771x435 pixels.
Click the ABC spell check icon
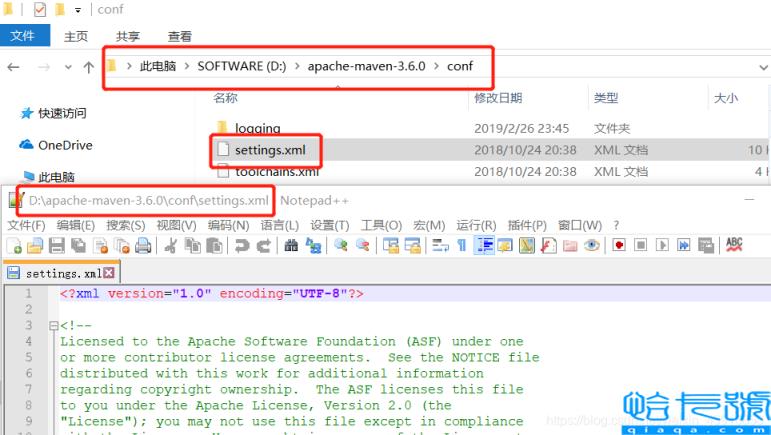pos(734,245)
